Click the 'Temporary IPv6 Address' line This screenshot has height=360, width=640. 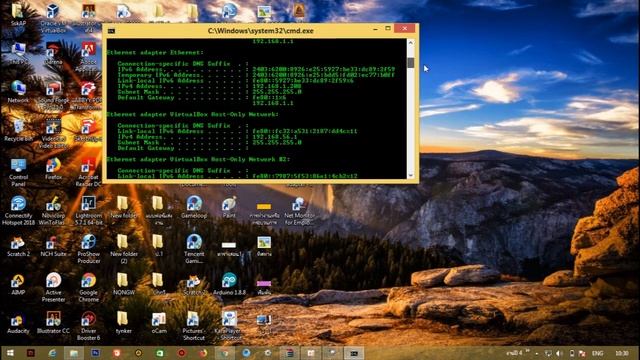(256, 75)
